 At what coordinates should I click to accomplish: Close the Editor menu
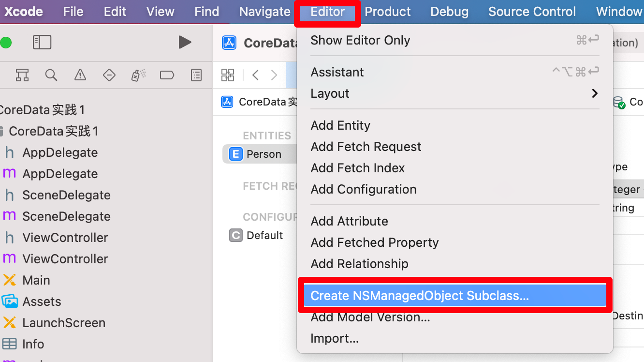[x=328, y=12]
